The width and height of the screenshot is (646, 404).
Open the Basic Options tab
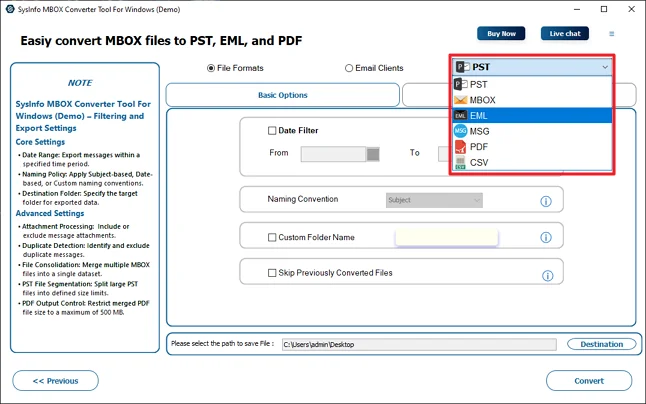click(283, 95)
